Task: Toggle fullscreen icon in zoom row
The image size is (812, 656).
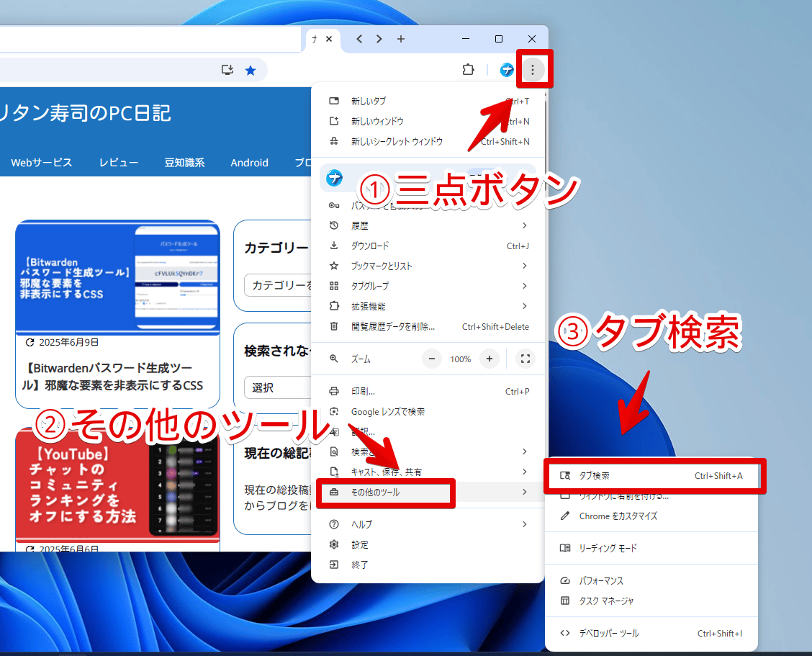Action: 525,359
